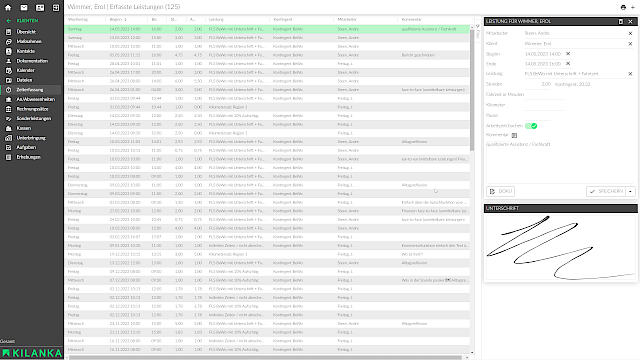
Task: Open the Beginn date-time picker field
Action: click(543, 53)
